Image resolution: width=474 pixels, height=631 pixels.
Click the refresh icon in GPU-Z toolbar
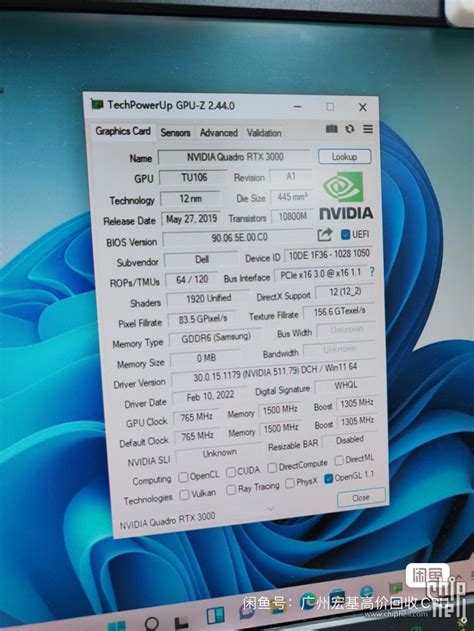tap(350, 129)
